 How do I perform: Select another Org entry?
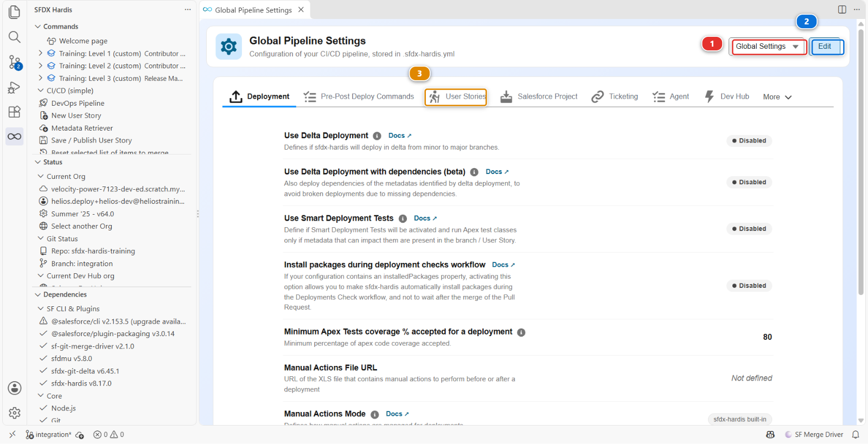[81, 226]
